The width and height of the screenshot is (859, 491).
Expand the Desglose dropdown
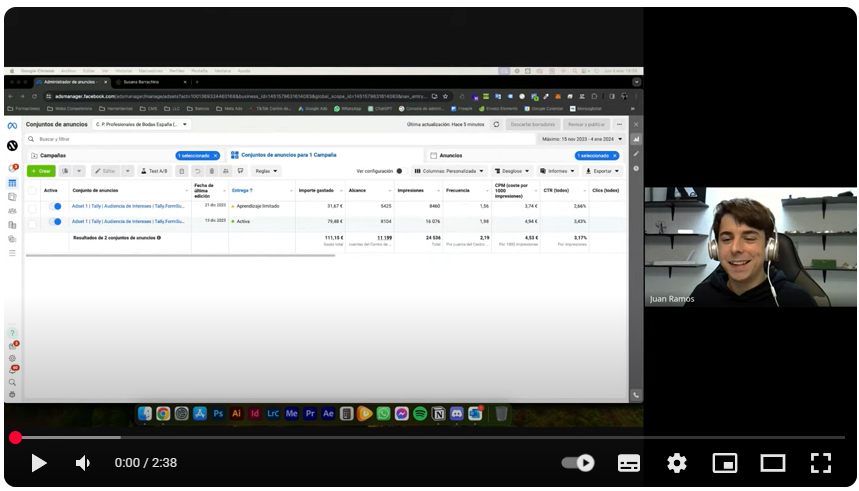tap(512, 171)
